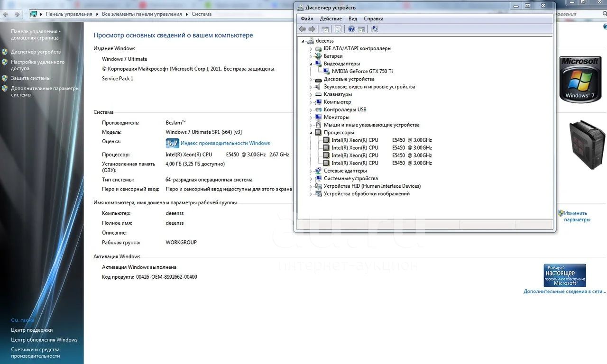Select NVIDIA GeForce GTX 750 Ti text row
This screenshot has width=607, height=364.
362,71
